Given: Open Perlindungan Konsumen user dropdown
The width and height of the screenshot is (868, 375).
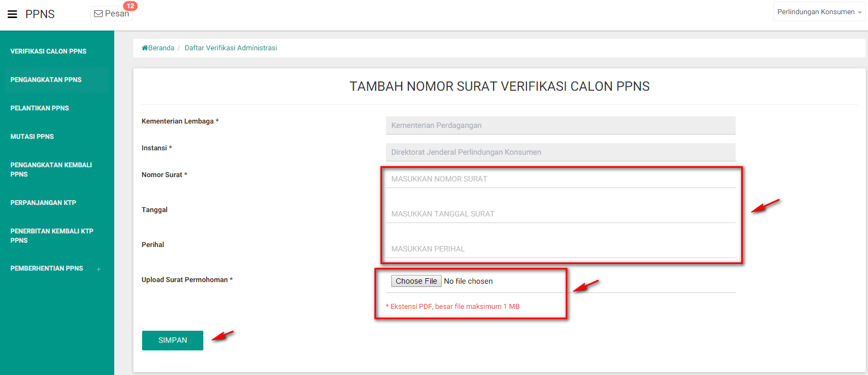Looking at the screenshot, I should pyautogui.click(x=819, y=12).
